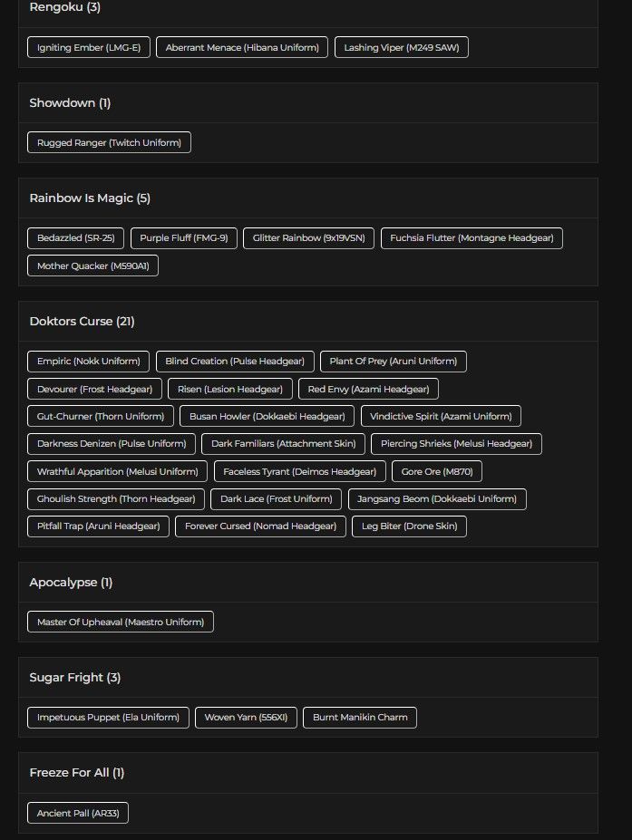This screenshot has width=632, height=840.
Task: Click Fuchsia Flutter (Montagne Headgear) tag
Action: pyautogui.click(x=472, y=238)
